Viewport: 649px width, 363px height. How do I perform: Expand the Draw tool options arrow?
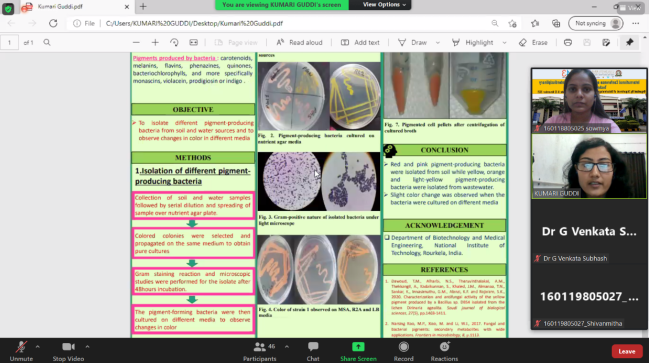click(438, 43)
